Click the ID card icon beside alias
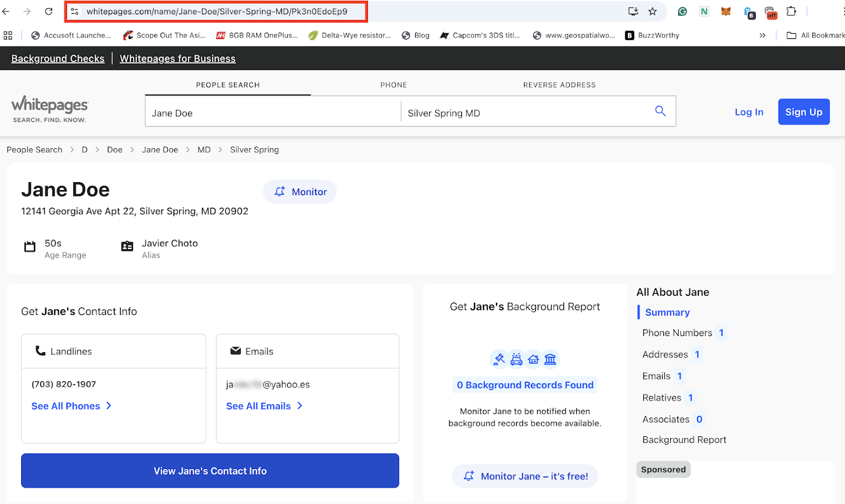The height and width of the screenshot is (504, 845). (127, 246)
